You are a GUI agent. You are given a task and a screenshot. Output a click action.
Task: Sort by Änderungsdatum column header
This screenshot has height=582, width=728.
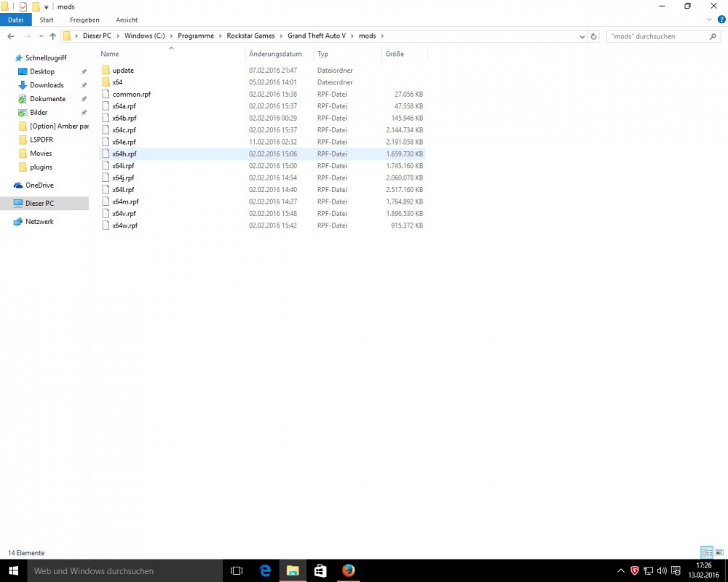tap(275, 54)
